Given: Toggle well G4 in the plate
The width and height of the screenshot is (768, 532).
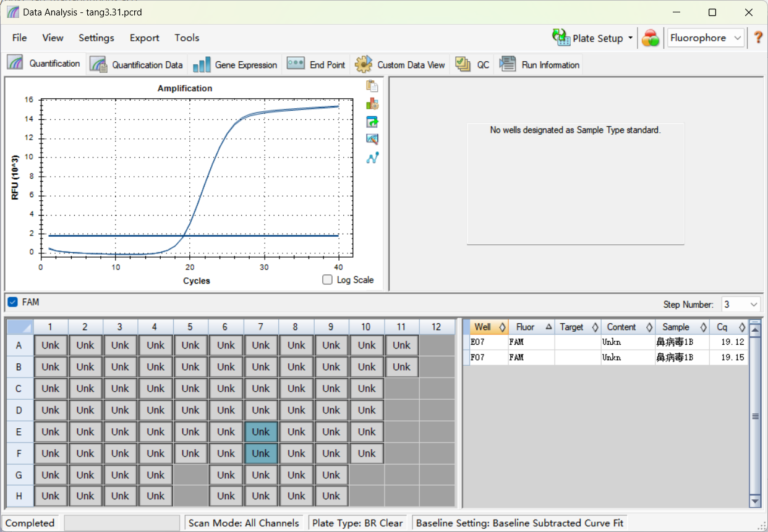Looking at the screenshot, I should click(x=156, y=475).
